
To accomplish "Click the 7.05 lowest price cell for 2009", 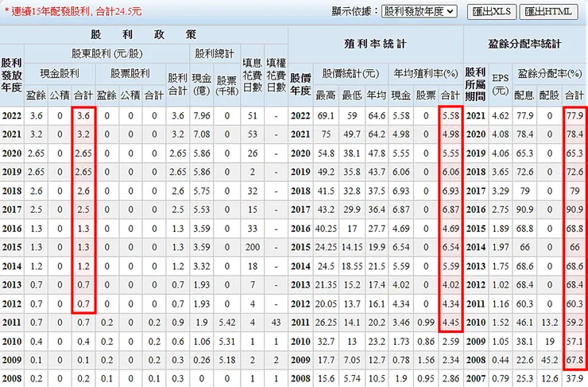I will tap(352, 360).
